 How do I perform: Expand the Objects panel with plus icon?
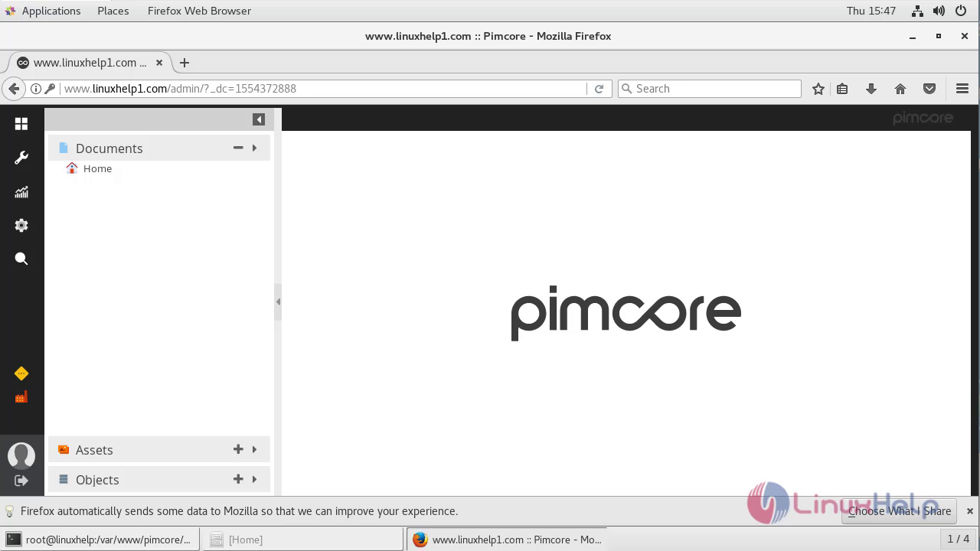(238, 479)
